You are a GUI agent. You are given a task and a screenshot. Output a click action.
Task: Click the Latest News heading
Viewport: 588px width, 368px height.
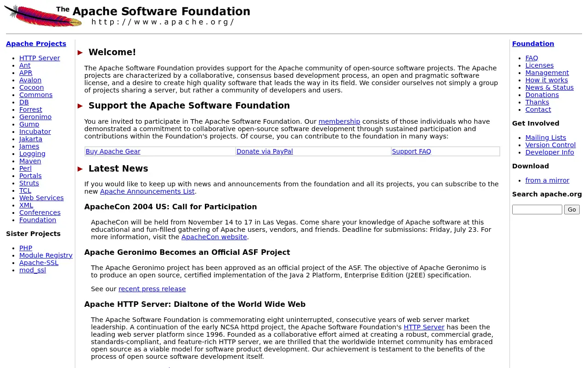(x=118, y=168)
